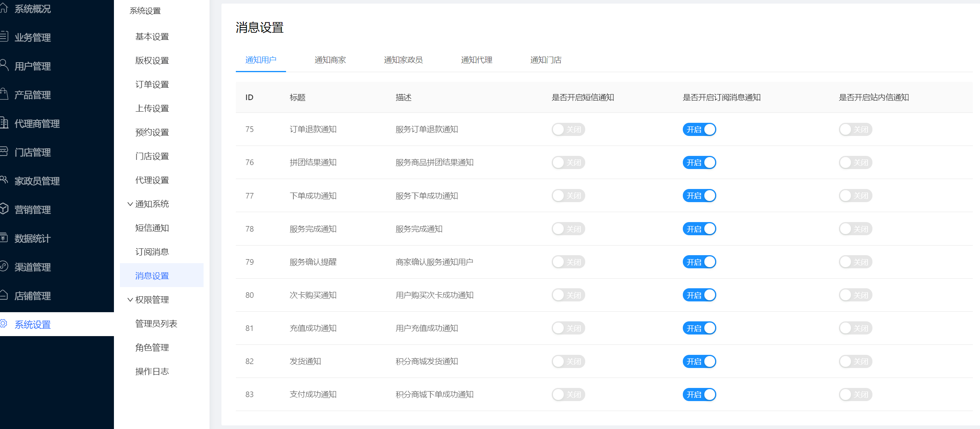Click the 商家确认服务通知用户 description
Image resolution: width=980 pixels, height=429 pixels.
pos(434,262)
